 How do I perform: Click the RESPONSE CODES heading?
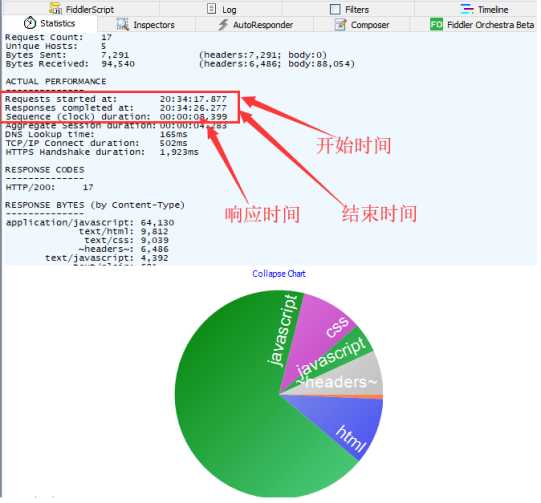[x=45, y=170]
